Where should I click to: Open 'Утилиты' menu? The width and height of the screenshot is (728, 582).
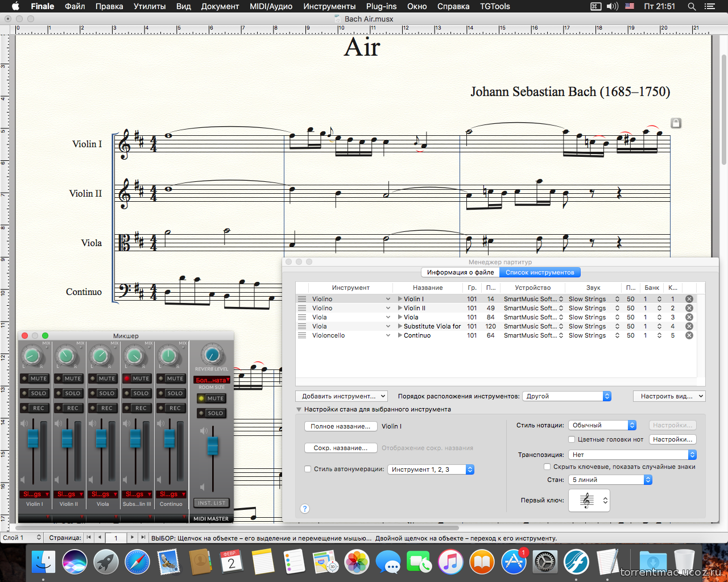click(x=150, y=6)
